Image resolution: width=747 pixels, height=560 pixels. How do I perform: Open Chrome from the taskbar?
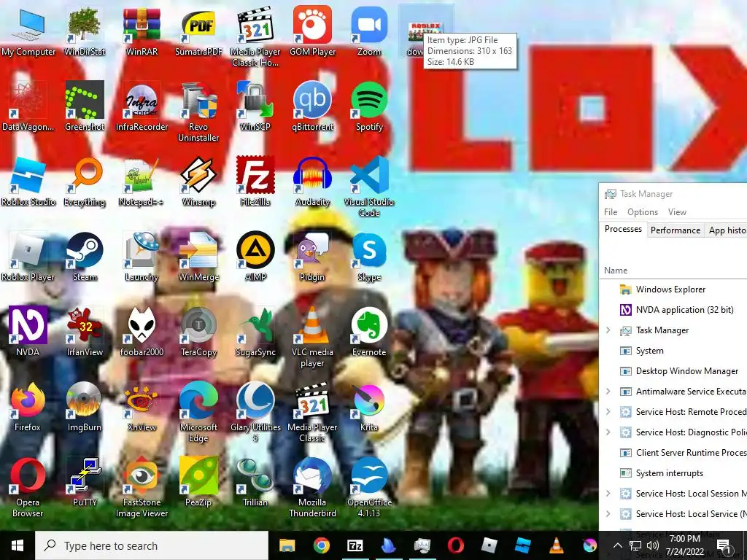(x=322, y=545)
